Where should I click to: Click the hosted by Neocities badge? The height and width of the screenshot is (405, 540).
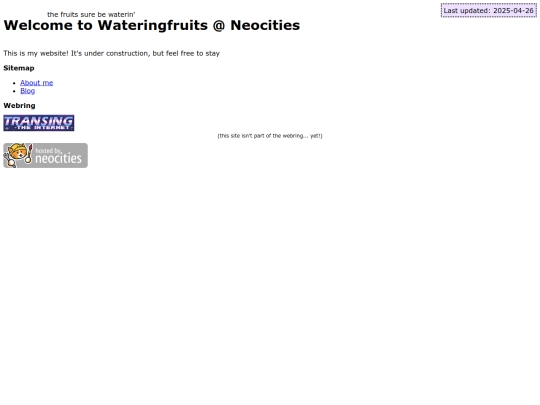coord(45,155)
